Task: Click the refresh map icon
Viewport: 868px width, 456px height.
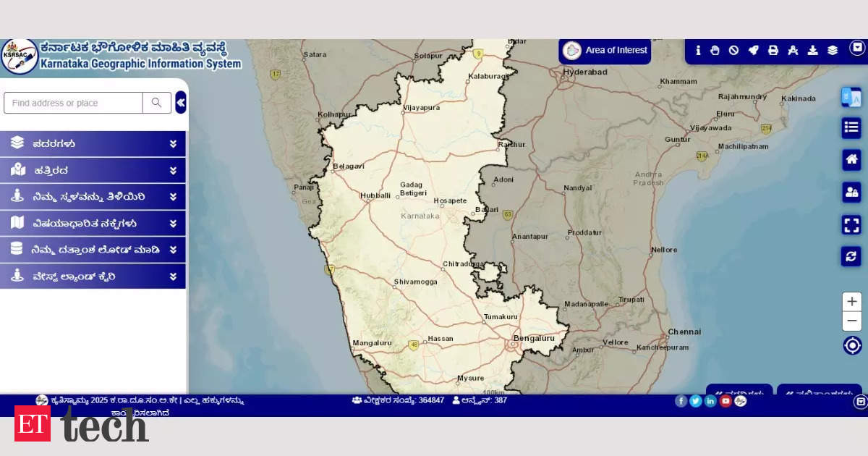Action: pyautogui.click(x=851, y=256)
